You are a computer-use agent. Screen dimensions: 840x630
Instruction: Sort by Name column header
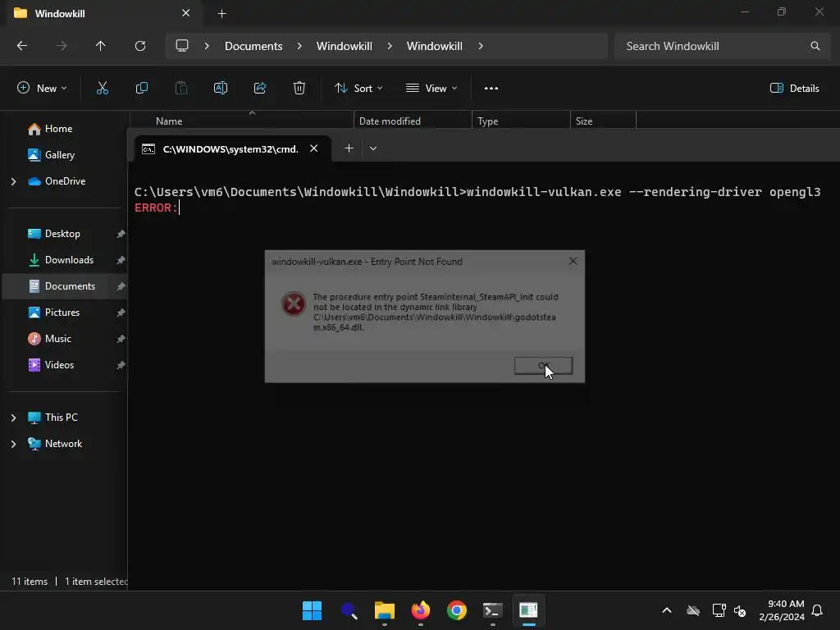coord(241,121)
